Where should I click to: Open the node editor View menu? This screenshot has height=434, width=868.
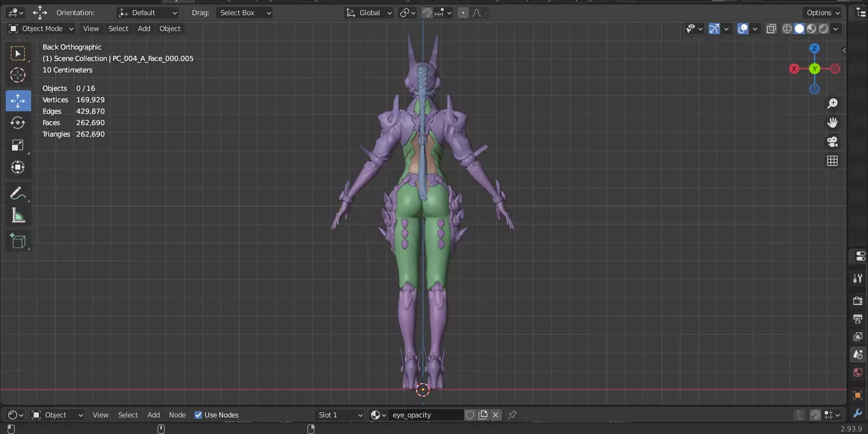click(x=100, y=415)
